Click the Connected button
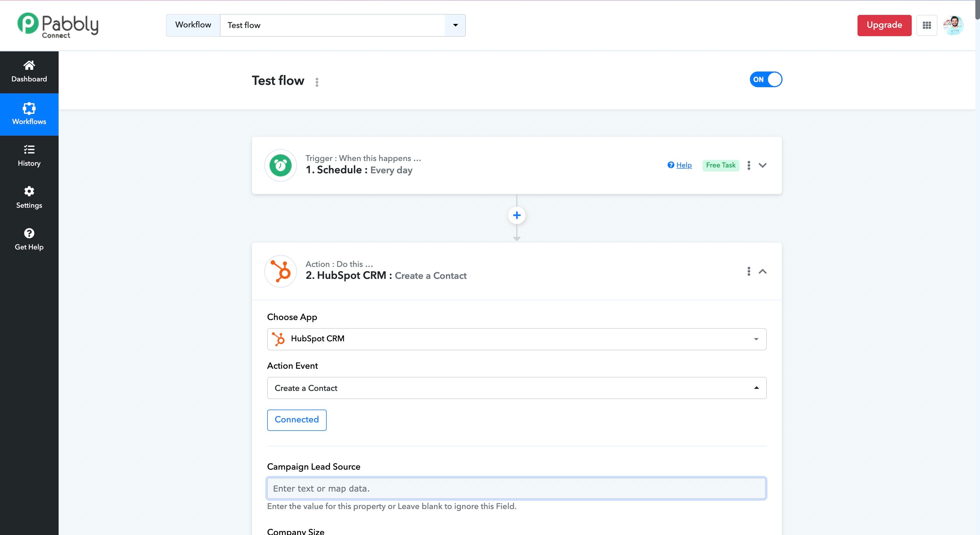 click(297, 420)
